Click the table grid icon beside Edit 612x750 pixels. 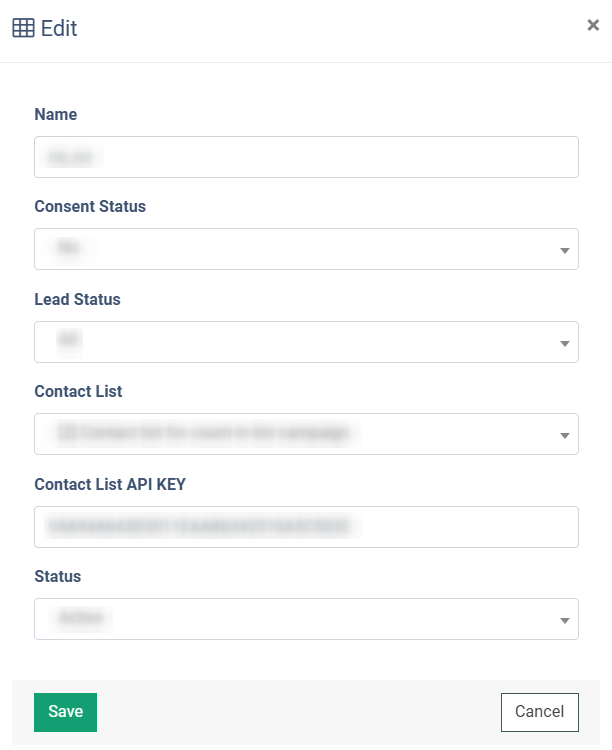[23, 28]
